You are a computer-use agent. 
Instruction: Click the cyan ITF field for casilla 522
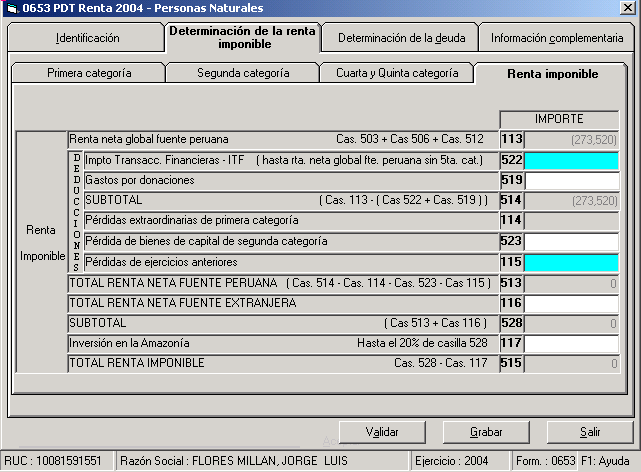click(x=571, y=160)
